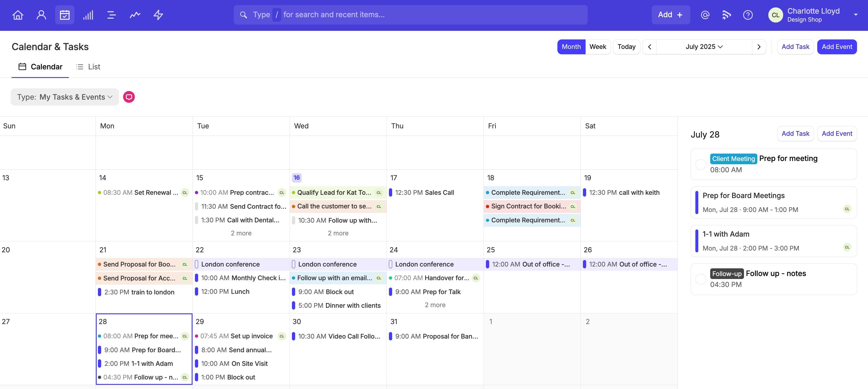Open the lightning bolt automations icon
Image resolution: width=868 pixels, height=389 pixels.
[158, 15]
